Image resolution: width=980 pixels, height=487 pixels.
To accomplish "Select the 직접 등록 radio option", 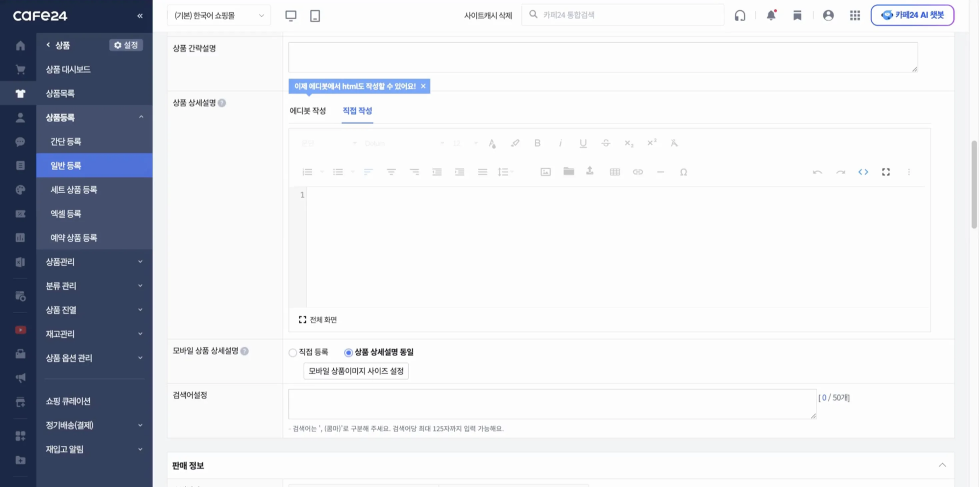I will click(x=292, y=352).
